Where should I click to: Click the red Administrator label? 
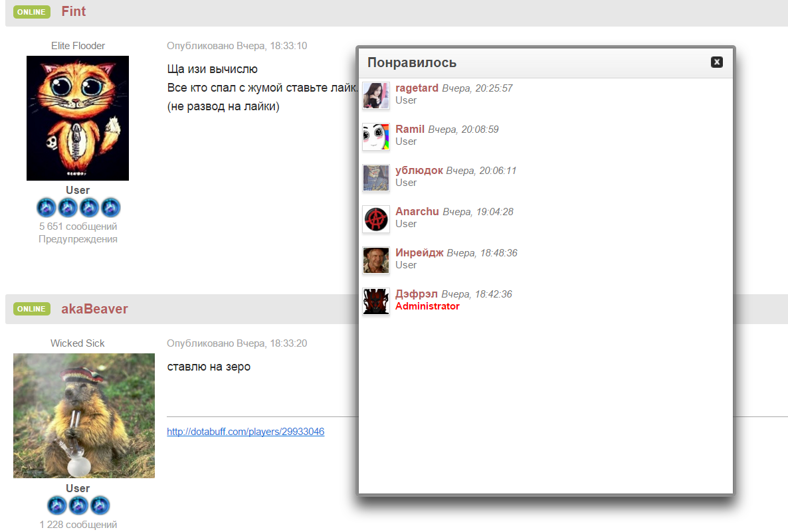point(427,306)
